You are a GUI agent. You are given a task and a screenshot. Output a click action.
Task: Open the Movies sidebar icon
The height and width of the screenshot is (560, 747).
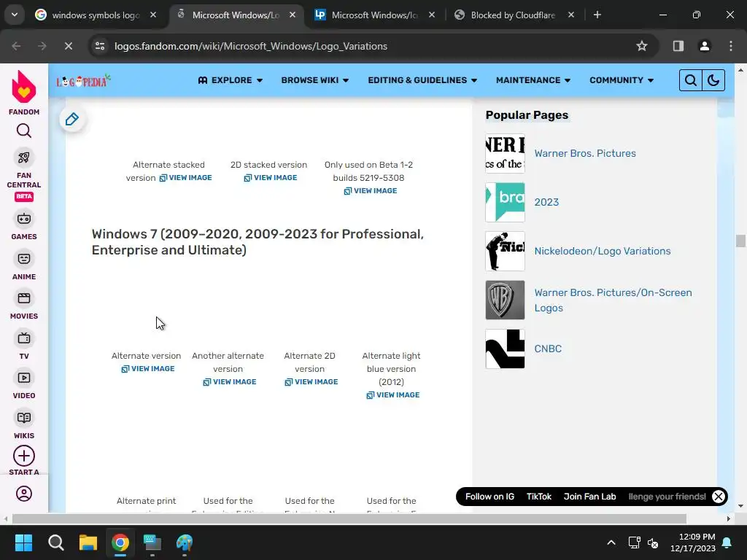point(24,298)
